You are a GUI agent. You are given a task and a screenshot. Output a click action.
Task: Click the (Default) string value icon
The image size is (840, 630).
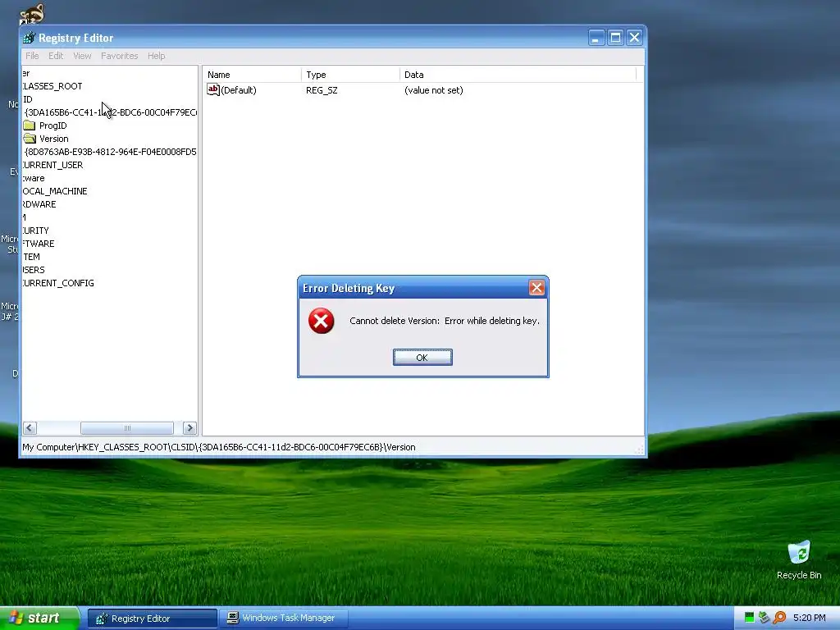pyautogui.click(x=213, y=90)
